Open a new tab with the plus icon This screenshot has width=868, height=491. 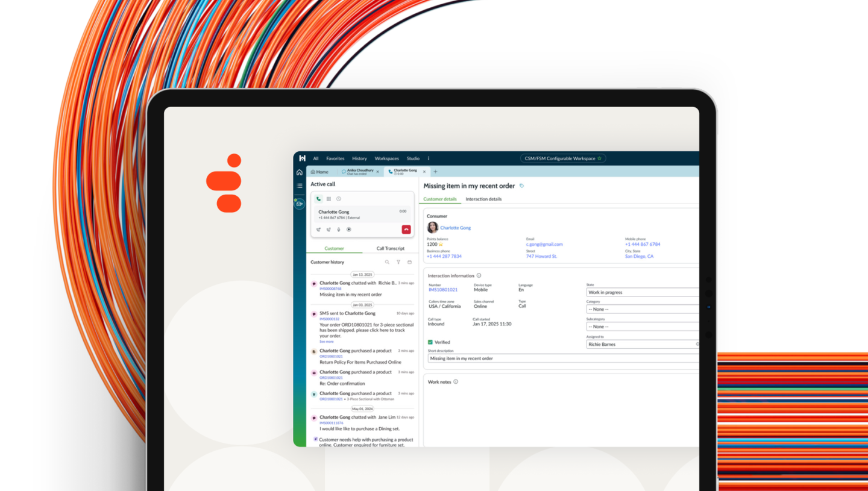pyautogui.click(x=435, y=172)
